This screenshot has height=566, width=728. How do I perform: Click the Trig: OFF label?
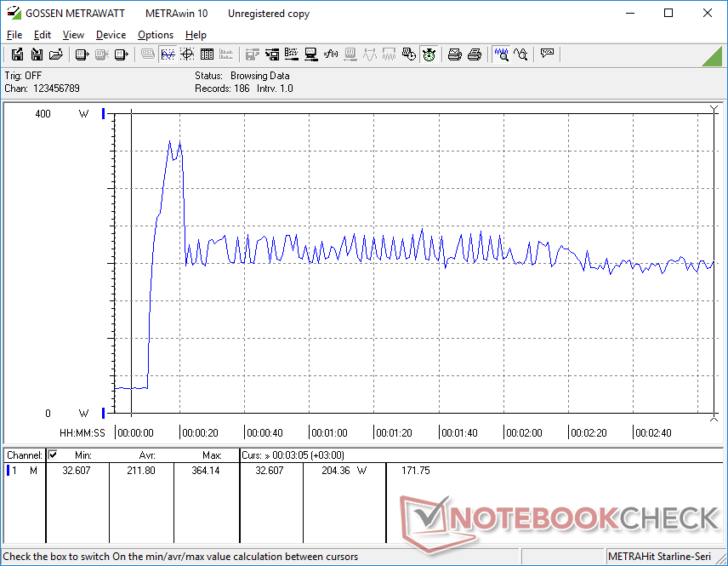point(23,75)
